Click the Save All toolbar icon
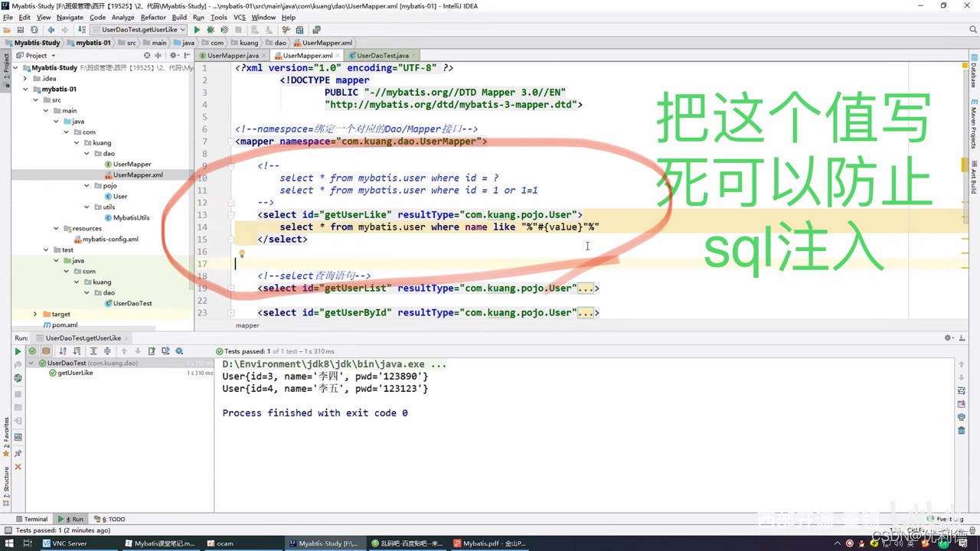 20,30
